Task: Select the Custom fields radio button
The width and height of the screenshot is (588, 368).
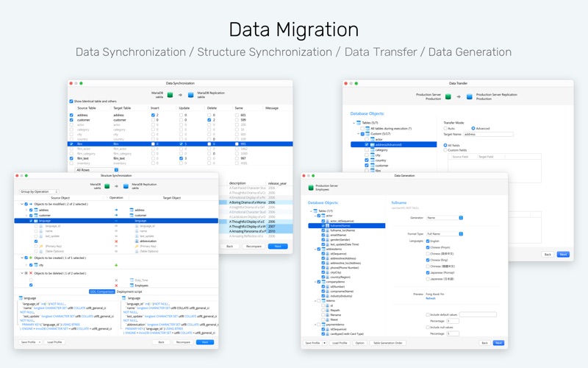Action: click(x=445, y=150)
